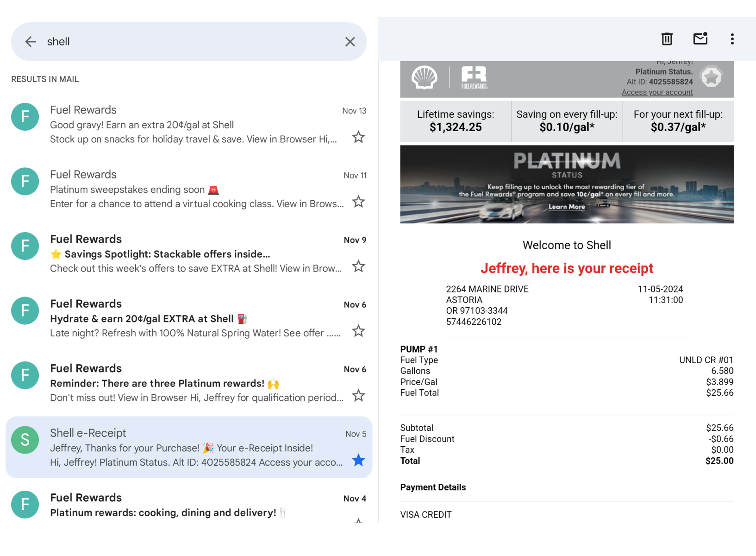Delete this email with the trash icon
This screenshot has width=756, height=556.
point(667,39)
